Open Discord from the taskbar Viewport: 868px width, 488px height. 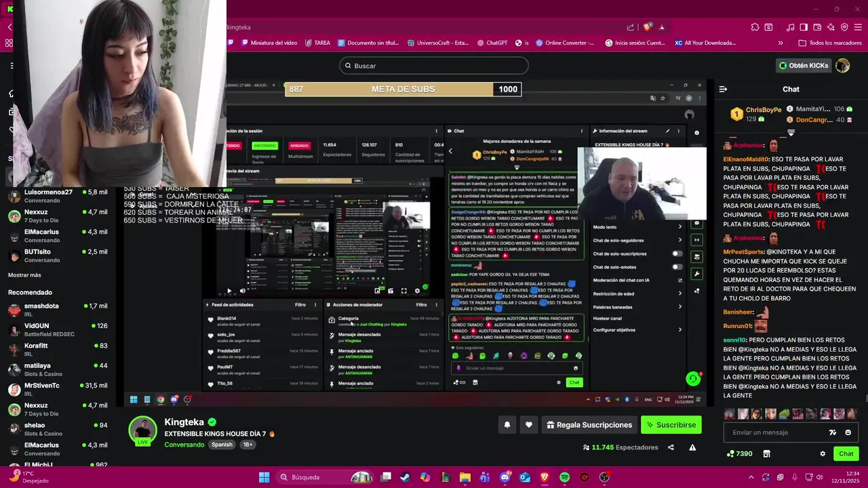click(505, 477)
